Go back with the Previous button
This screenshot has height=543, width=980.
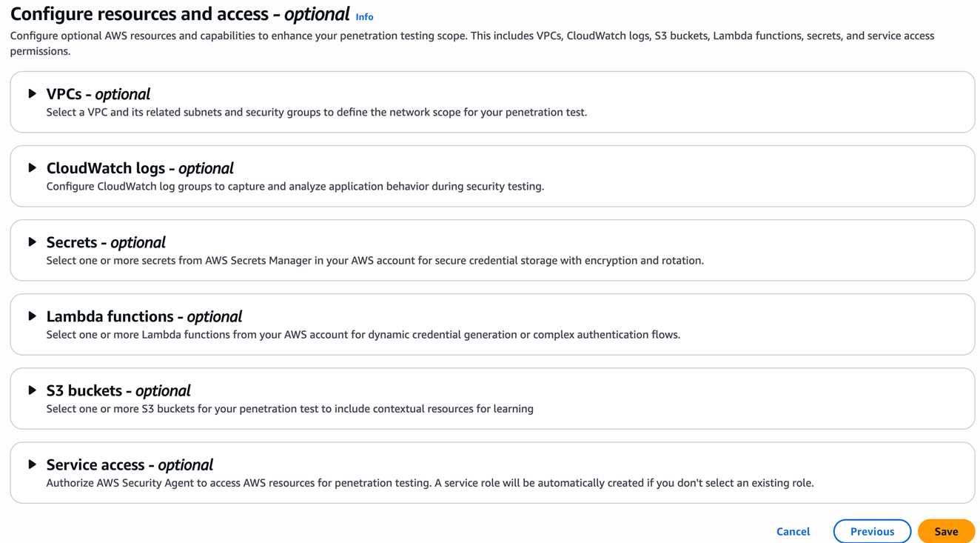tap(872, 531)
